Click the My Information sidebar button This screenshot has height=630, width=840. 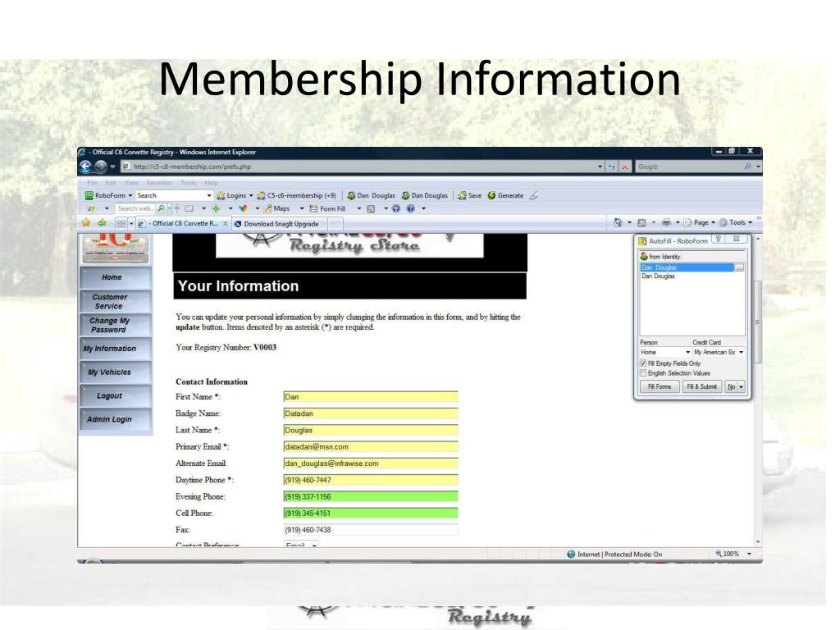[x=115, y=349]
